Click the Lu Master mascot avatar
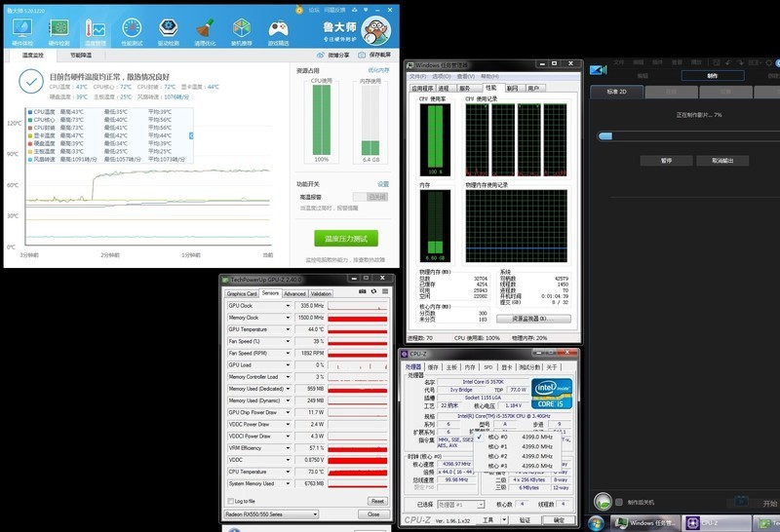Screen dimensions: 780x532 point(376,30)
